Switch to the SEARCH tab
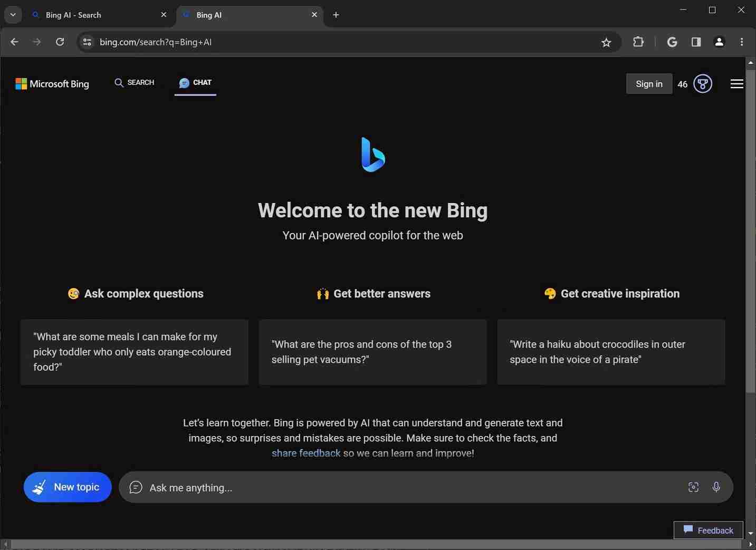 click(x=135, y=82)
